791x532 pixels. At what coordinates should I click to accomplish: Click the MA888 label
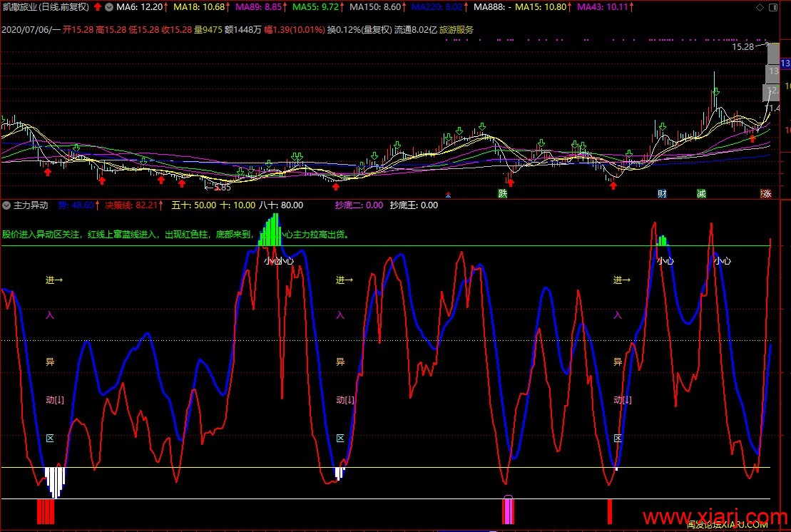pos(492,7)
